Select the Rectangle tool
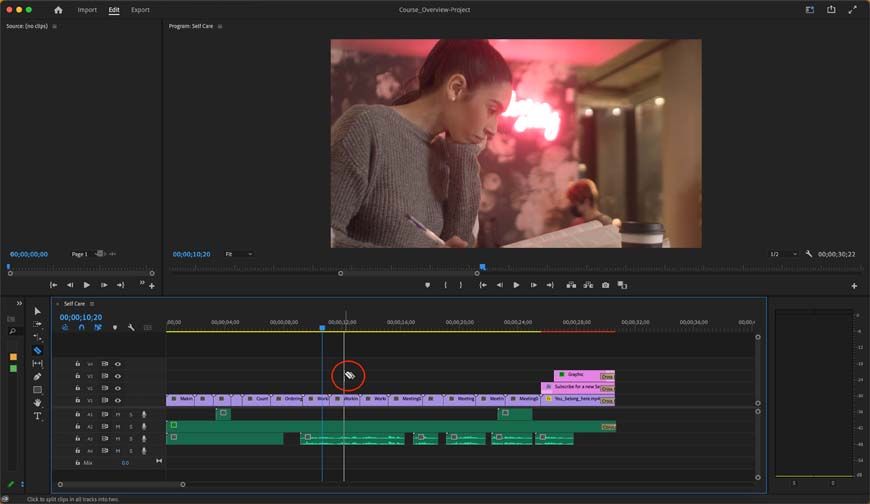870x504 pixels. pos(37,390)
